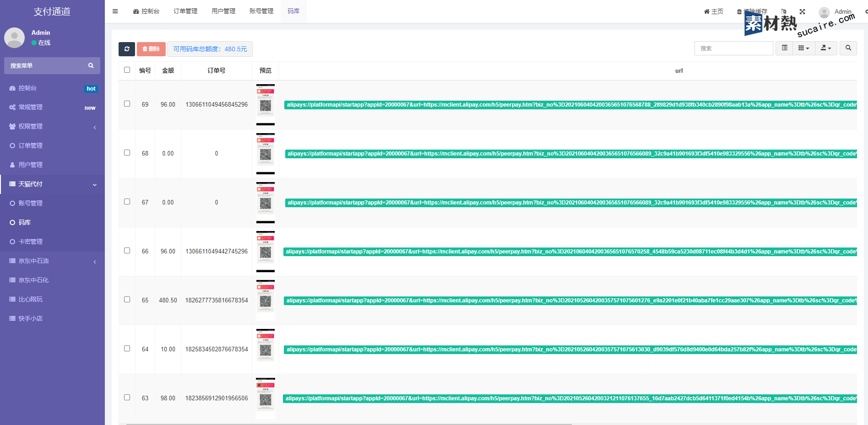Select the active 码库 top tab
Image resolution: width=868 pixels, height=425 pixels.
click(293, 11)
